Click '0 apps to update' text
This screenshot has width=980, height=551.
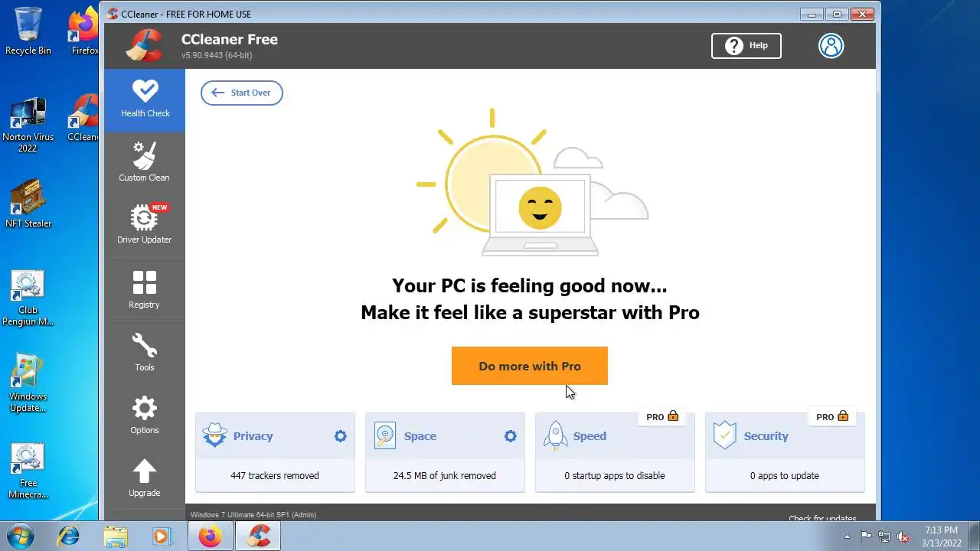785,476
